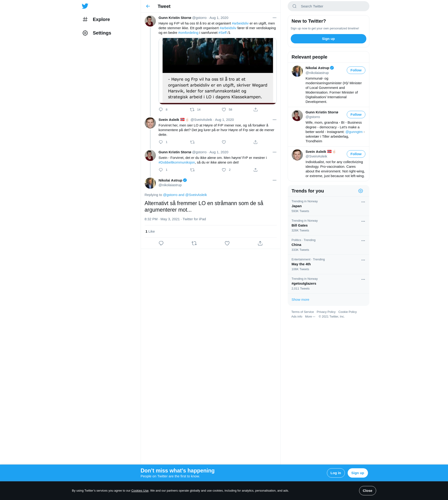Share Nikolai Astrup's main tweet
Screen dimensions: 448x500
coord(260,243)
